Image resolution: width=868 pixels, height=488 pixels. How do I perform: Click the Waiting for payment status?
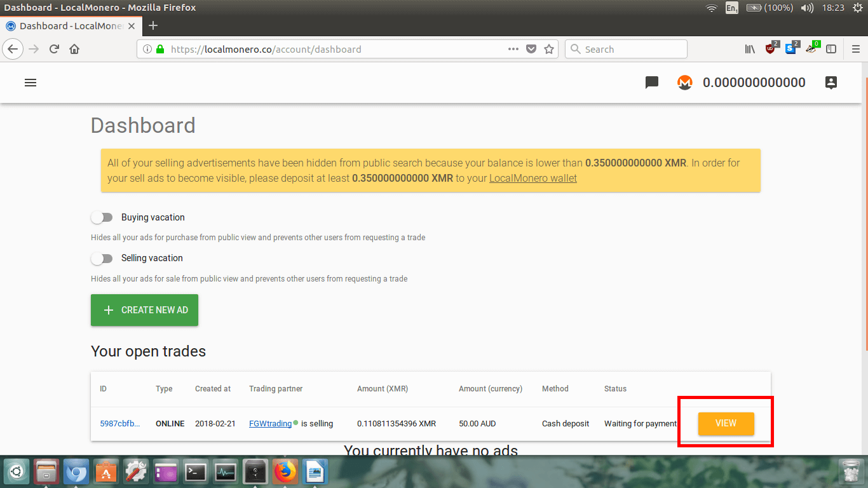tap(641, 423)
